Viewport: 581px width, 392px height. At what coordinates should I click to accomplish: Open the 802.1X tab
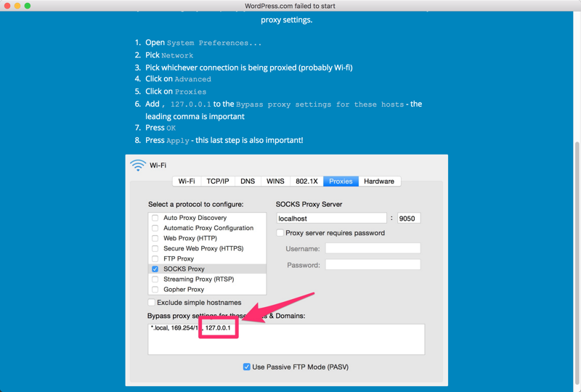(306, 181)
